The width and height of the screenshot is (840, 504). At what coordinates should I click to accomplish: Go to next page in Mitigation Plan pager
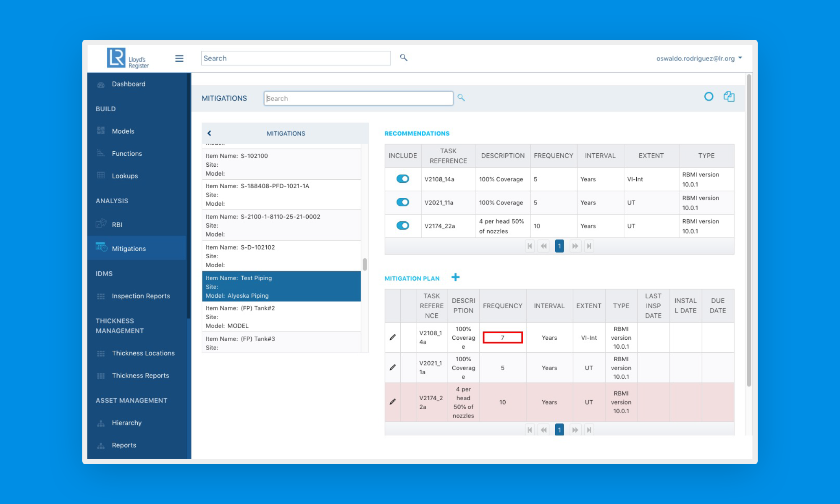coord(575,430)
